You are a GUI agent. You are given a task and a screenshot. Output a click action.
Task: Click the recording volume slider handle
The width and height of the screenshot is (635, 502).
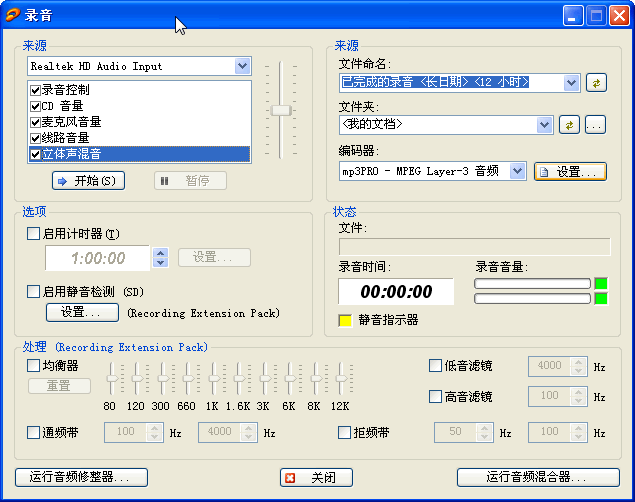pyautogui.click(x=281, y=110)
